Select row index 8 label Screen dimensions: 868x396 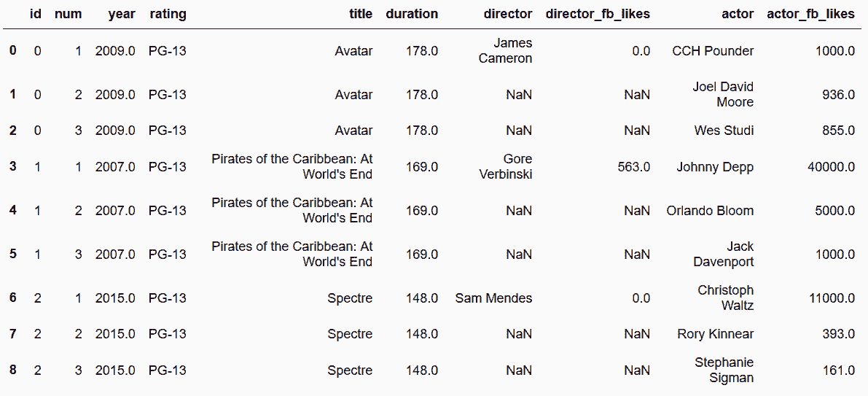(12, 370)
